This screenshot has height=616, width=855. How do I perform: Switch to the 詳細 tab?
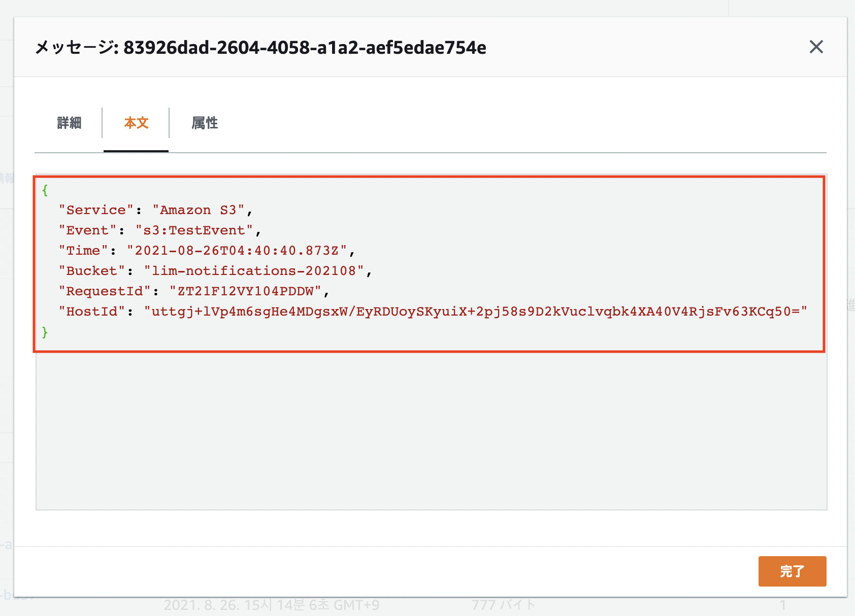click(69, 123)
